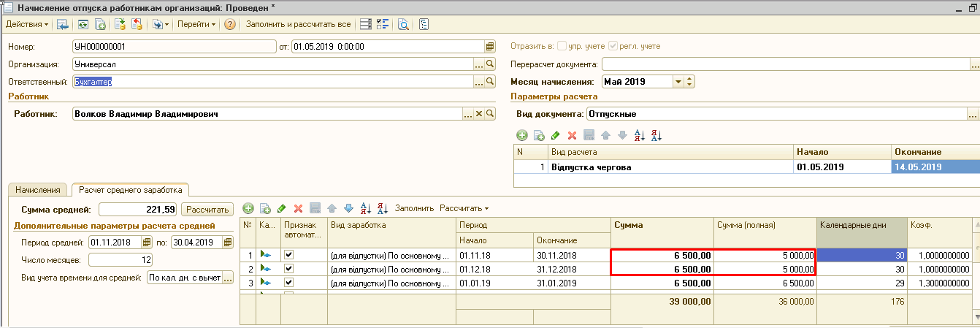The height and width of the screenshot is (328, 980).
Task: Copy row in average earnings table
Action: [x=265, y=208]
